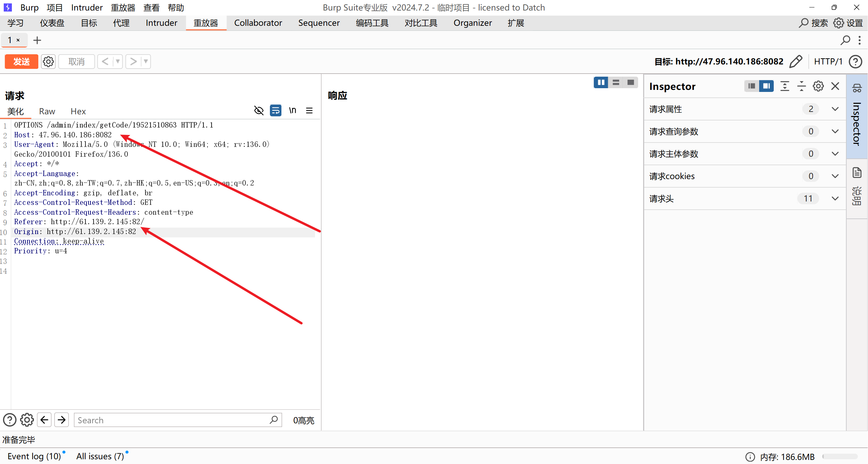
Task: Open Repeater send settings gear icon
Action: pos(48,61)
